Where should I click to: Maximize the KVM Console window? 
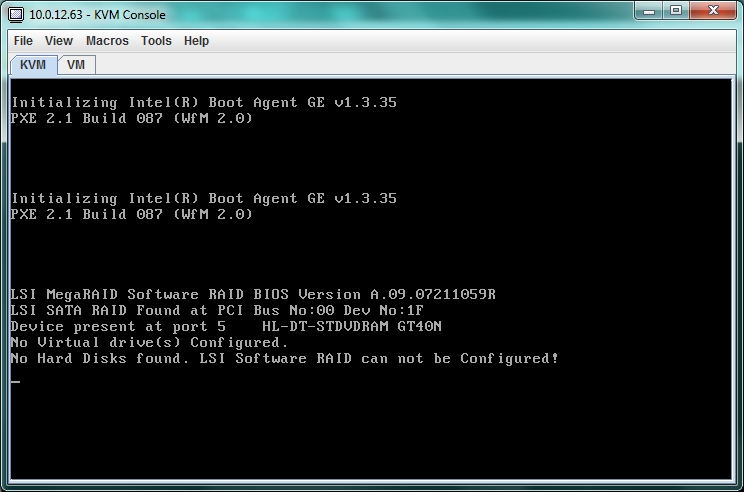(x=676, y=11)
